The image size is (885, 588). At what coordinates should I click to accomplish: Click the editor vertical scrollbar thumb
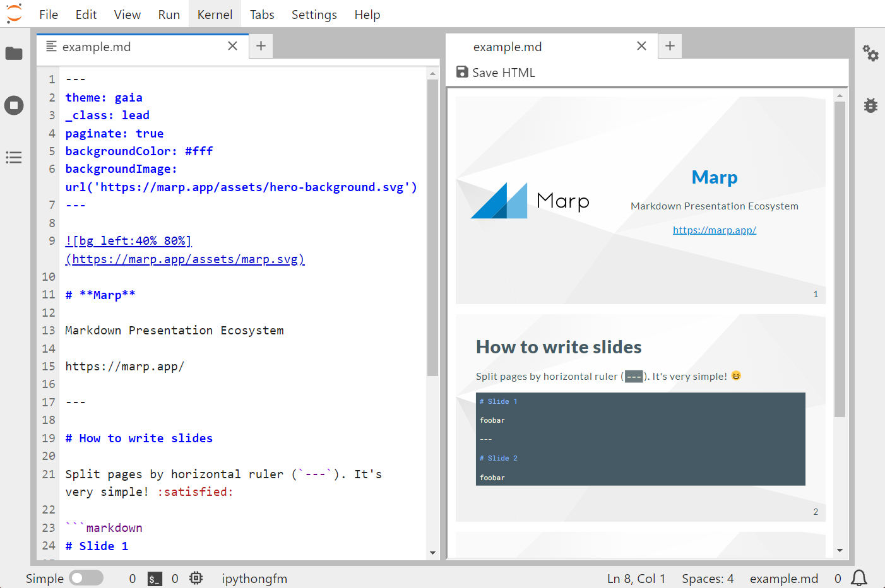[x=432, y=228]
